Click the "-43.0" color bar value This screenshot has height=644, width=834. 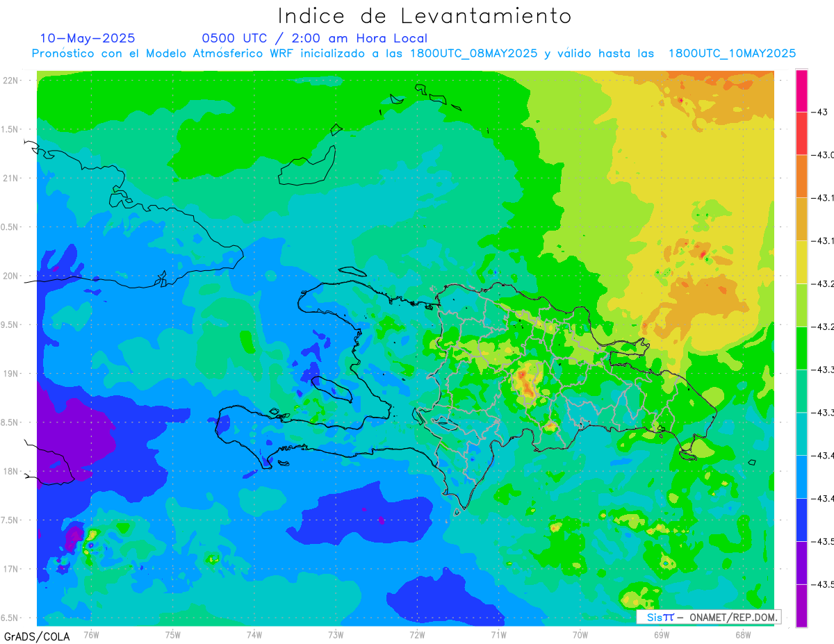click(822, 154)
